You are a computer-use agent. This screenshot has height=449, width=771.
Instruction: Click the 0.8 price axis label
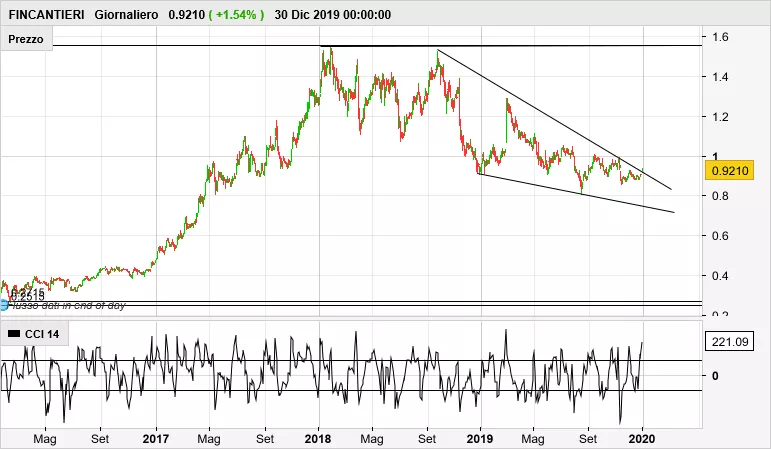pyautogui.click(x=720, y=196)
